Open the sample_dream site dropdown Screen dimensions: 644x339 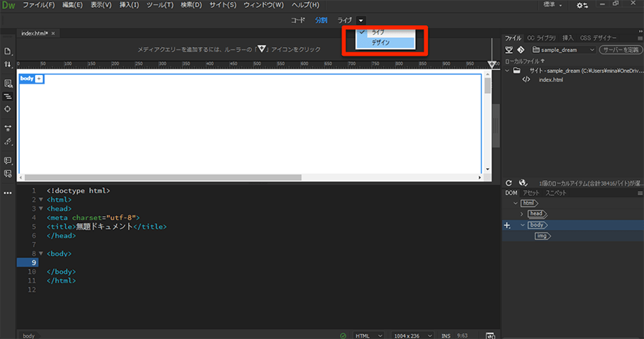click(x=564, y=49)
